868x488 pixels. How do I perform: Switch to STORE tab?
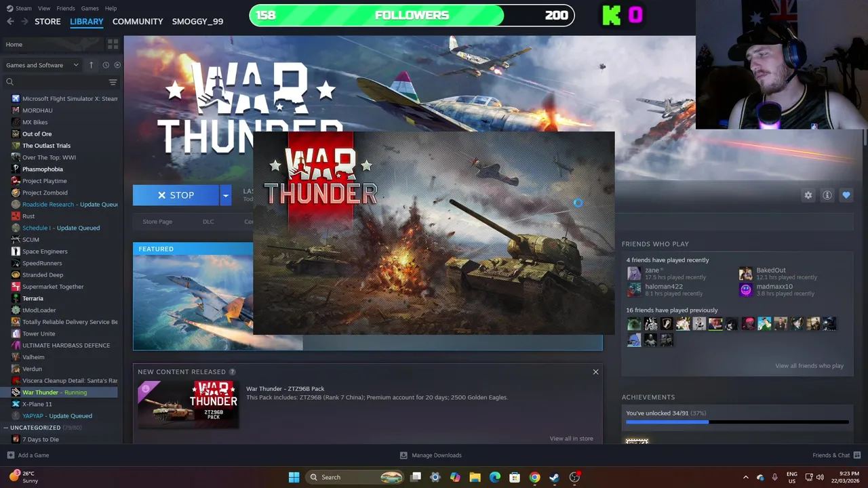[47, 22]
